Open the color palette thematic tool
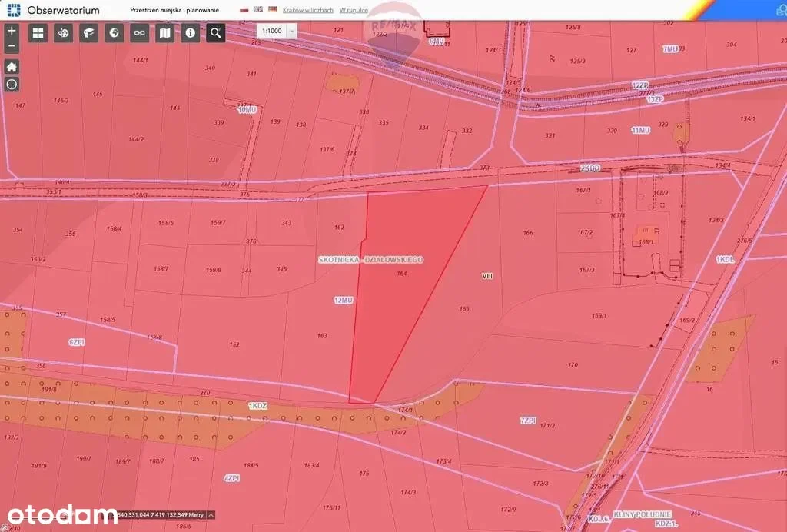 [64, 33]
